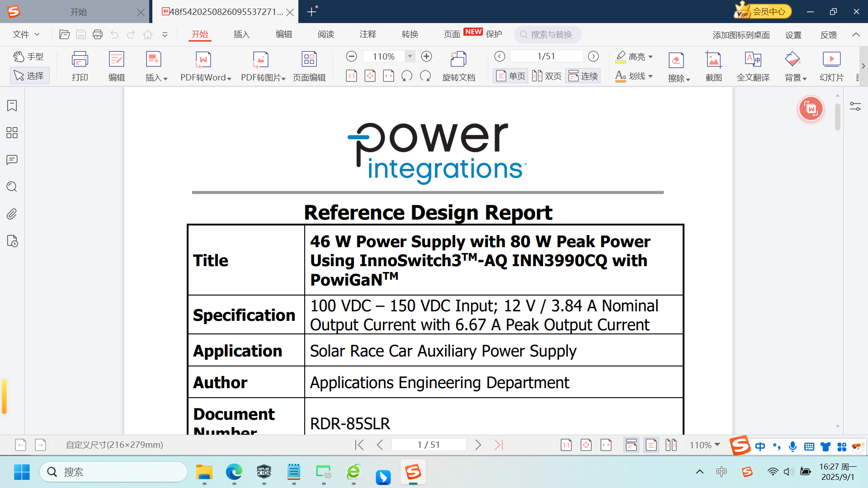Open Feedback (反馈) link
Viewport: 868px width, 488px height.
point(828,35)
